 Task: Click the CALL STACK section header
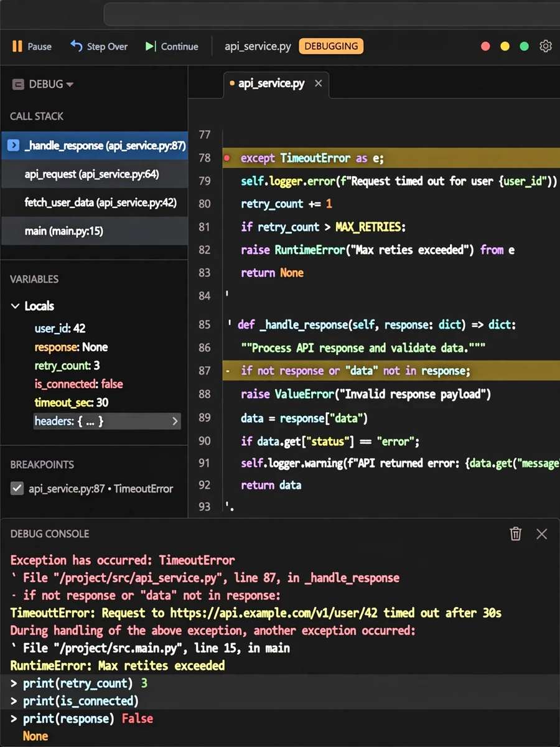(x=37, y=116)
